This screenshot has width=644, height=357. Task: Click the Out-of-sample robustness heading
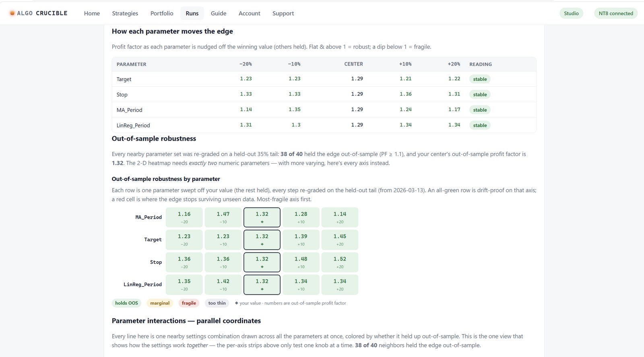(x=154, y=139)
